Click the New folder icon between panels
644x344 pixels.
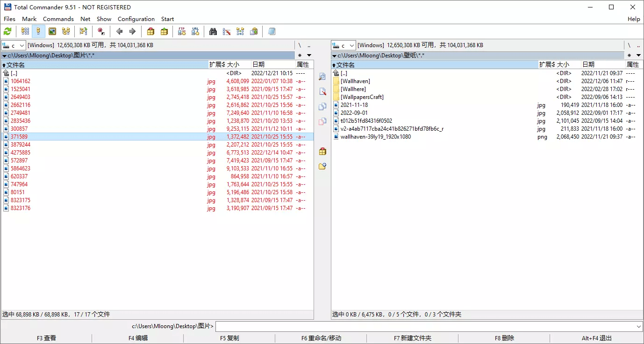[x=322, y=167]
